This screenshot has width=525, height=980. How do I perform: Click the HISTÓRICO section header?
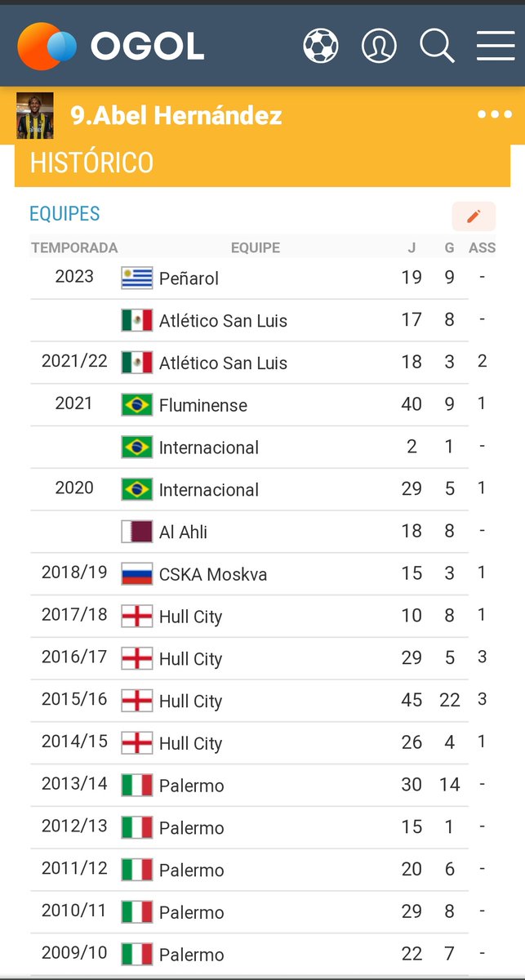tap(91, 163)
